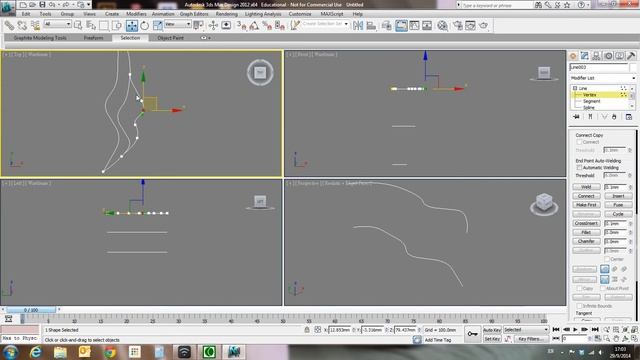Click the teapot Render Production icon

pos(484,25)
